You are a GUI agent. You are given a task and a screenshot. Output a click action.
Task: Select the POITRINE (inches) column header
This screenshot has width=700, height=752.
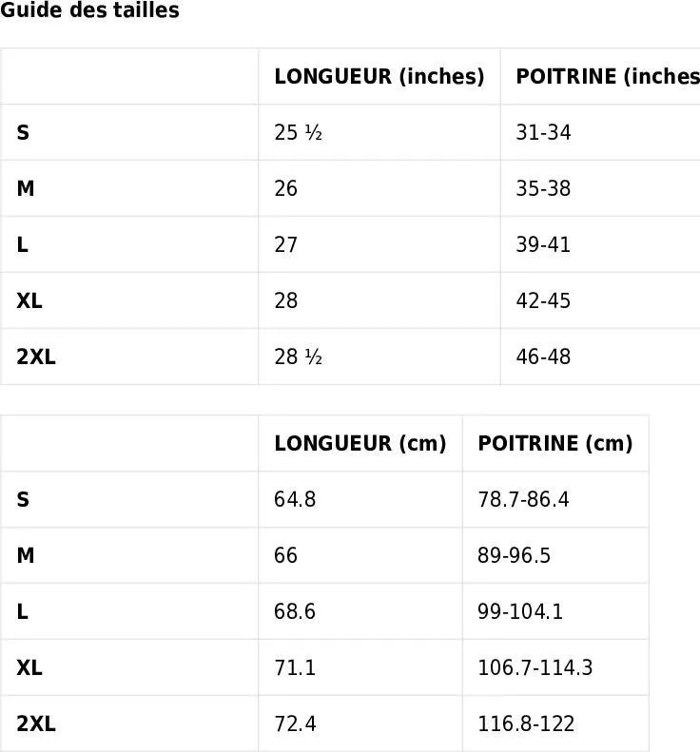(600, 76)
